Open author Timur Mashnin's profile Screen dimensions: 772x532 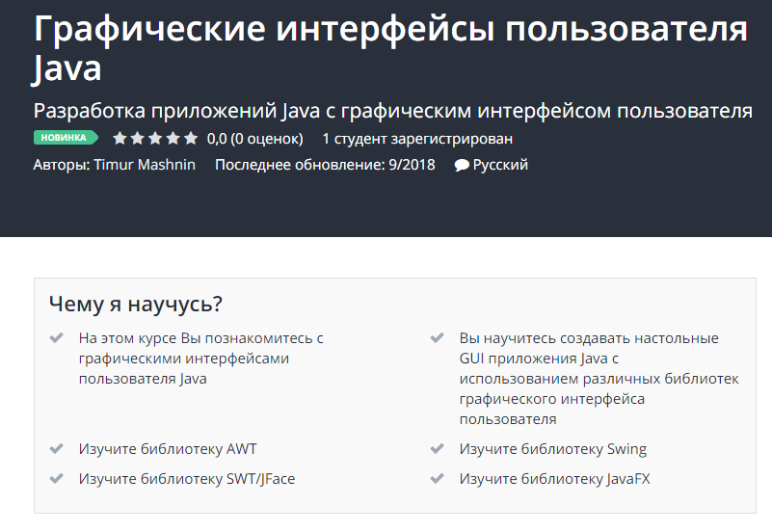click(145, 165)
